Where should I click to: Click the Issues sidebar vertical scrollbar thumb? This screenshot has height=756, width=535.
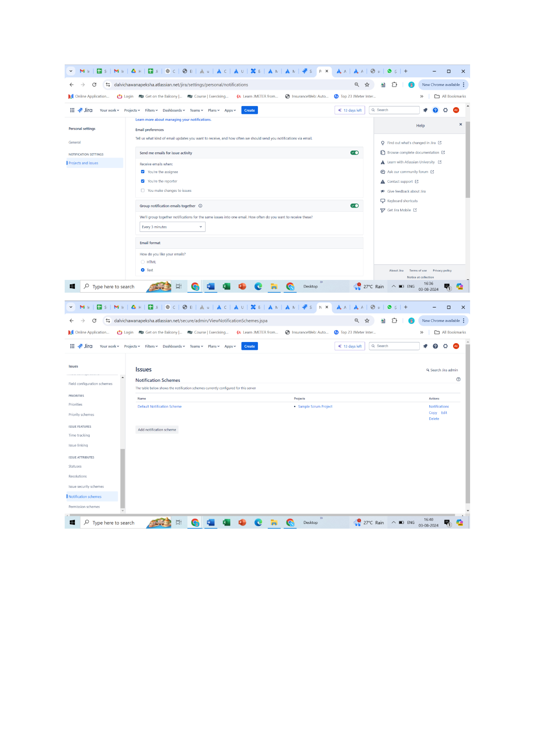click(122, 478)
